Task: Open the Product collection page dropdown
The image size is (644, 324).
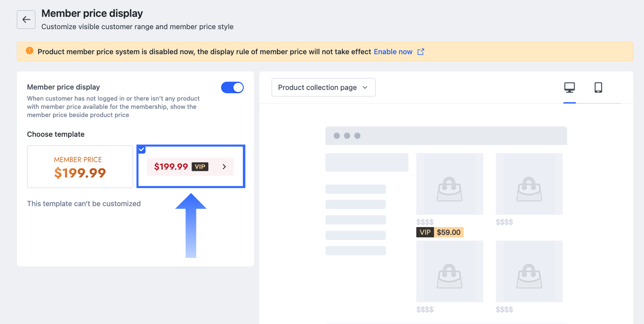Action: click(323, 87)
